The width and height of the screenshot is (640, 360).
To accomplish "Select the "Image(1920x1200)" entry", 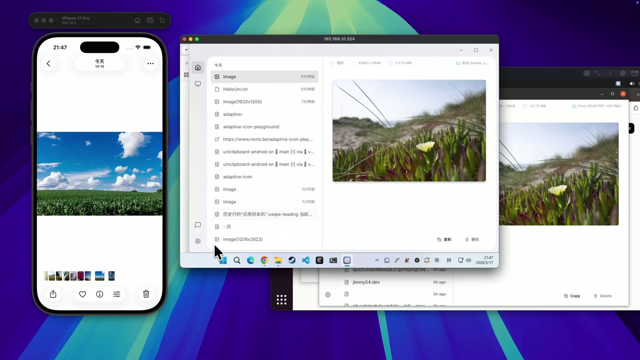I will click(x=264, y=102).
